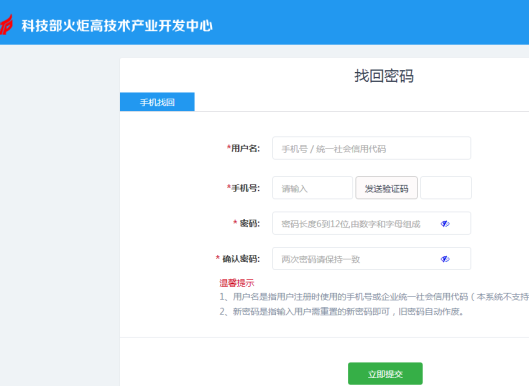Click the red 温馨提示 label
The height and width of the screenshot is (387, 529).
point(237,283)
